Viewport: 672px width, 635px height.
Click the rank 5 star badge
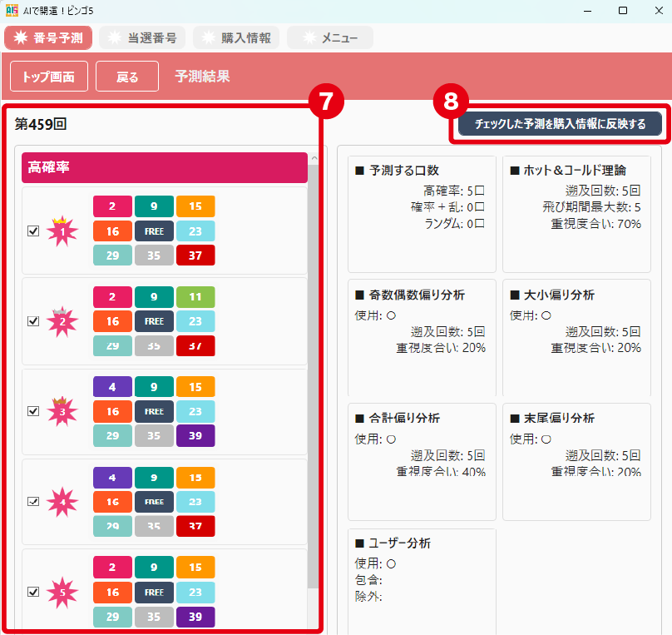click(x=62, y=593)
